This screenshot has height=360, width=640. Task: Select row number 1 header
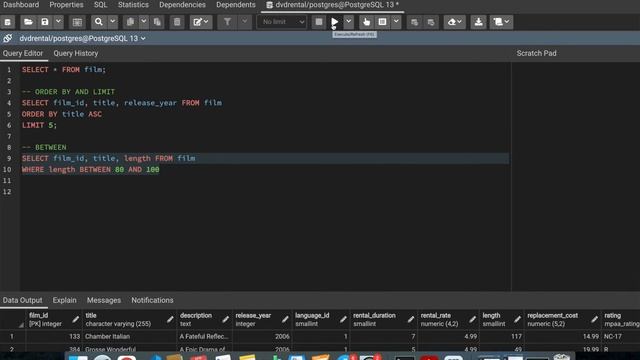pyautogui.click(x=12, y=337)
